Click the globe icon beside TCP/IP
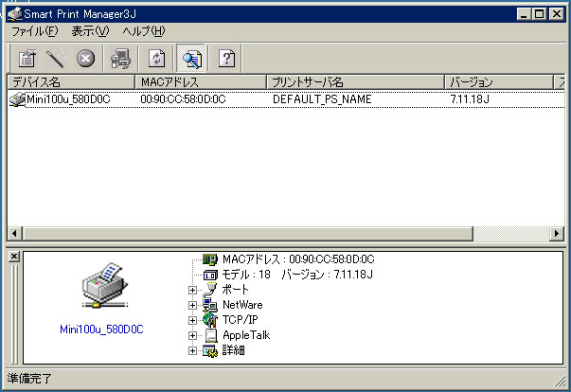Viewport: 571px width, 392px height. tap(210, 320)
